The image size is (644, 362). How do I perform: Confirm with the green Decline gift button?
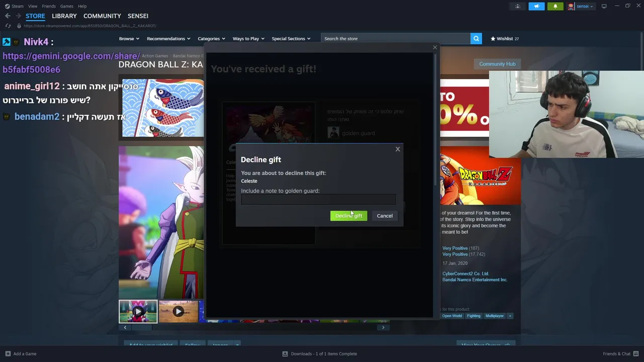[349, 216]
